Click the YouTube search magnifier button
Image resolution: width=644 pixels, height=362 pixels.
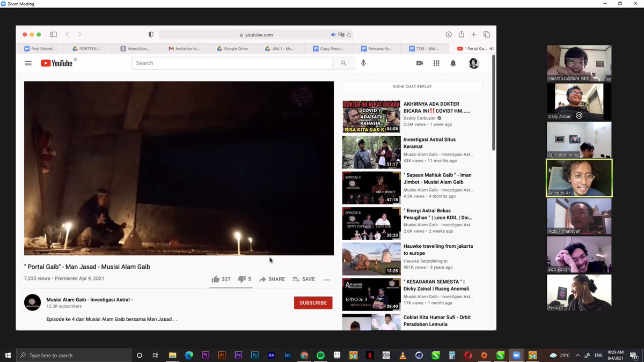(x=343, y=63)
